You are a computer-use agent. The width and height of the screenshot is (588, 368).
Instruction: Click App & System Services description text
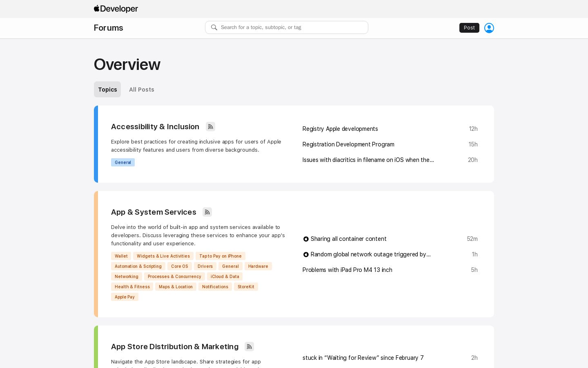click(198, 236)
